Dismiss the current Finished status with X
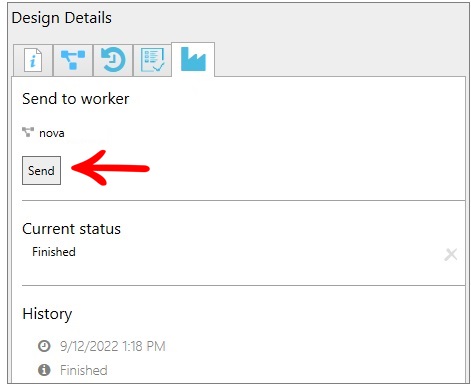Screen dimensions: 471x389 click(x=451, y=255)
